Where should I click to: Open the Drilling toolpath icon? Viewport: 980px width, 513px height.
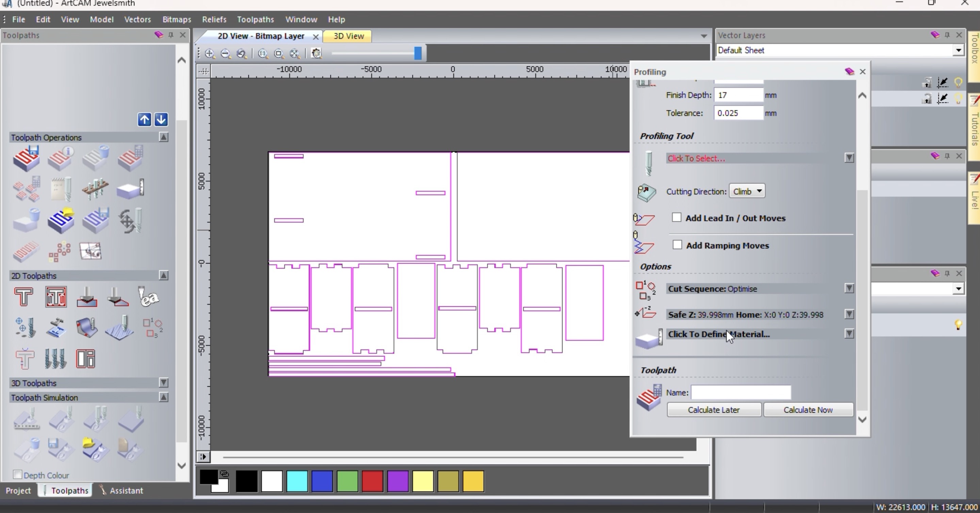click(25, 327)
